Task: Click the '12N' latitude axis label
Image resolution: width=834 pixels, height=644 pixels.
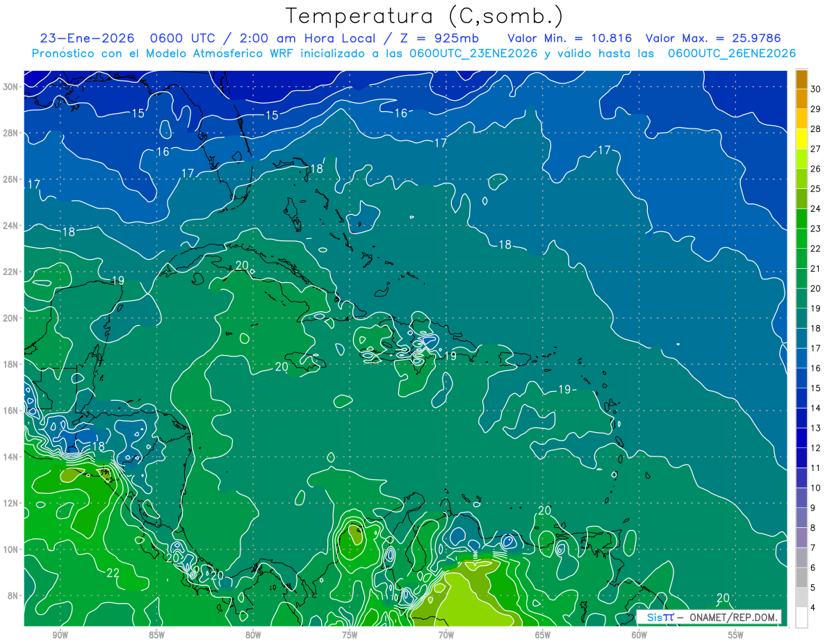Action: (11, 502)
